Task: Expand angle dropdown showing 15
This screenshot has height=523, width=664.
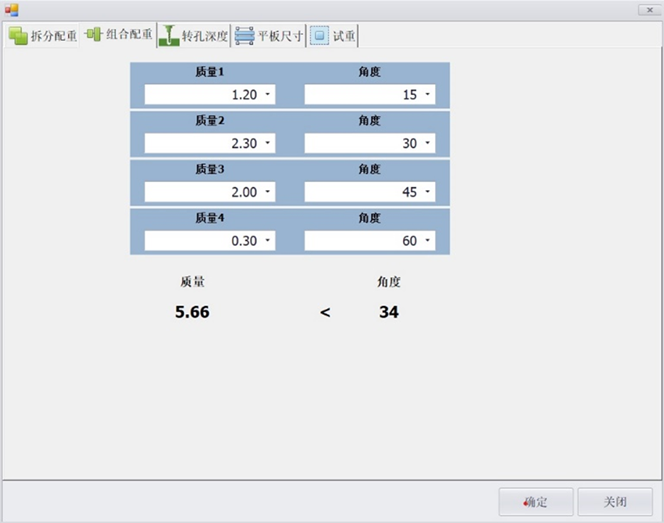Action: pos(428,94)
